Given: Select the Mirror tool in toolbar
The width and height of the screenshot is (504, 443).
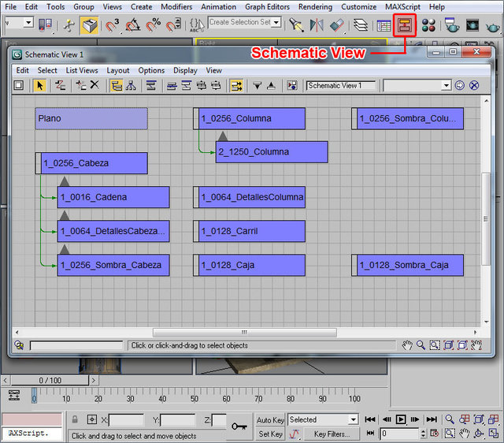Looking at the screenshot, I should point(317,25).
